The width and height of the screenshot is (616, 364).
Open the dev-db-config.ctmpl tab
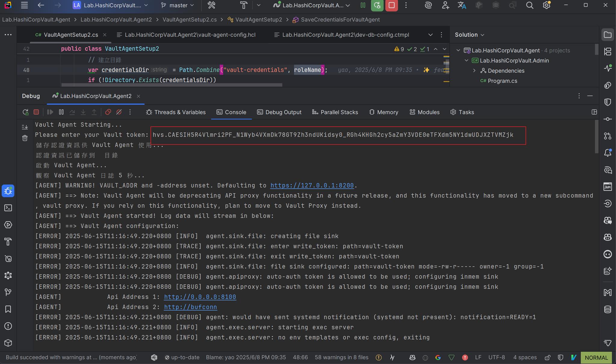click(x=342, y=35)
